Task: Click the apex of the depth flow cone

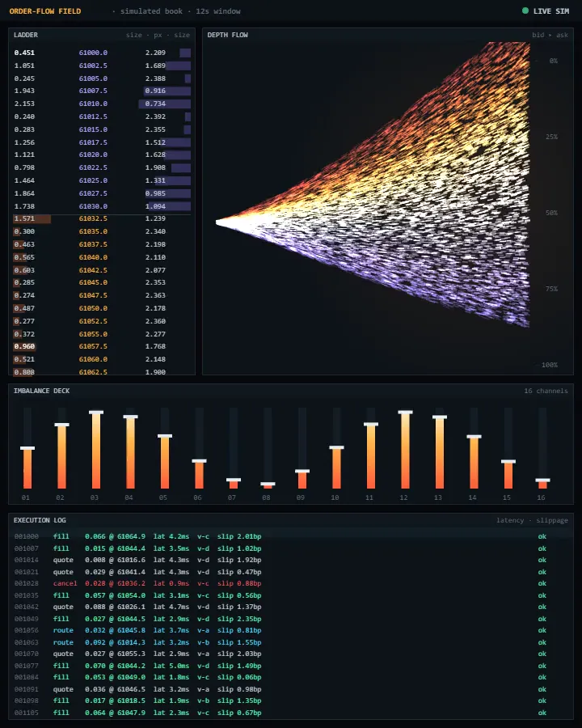Action: click(218, 222)
